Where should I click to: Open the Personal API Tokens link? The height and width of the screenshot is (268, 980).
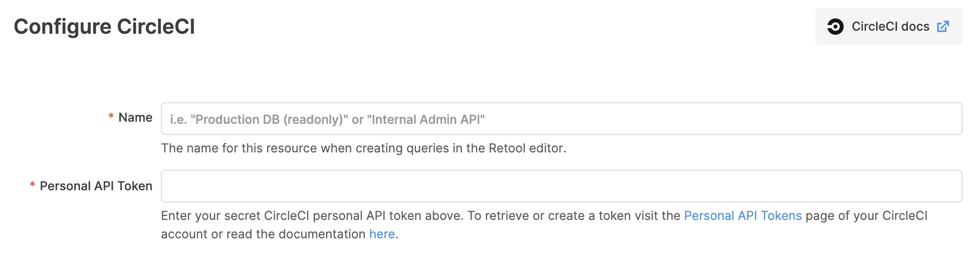click(x=742, y=216)
